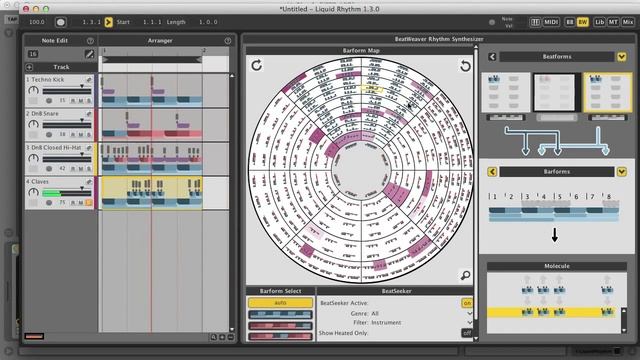
Task: Click the Claves pan knob
Action: 33,192
